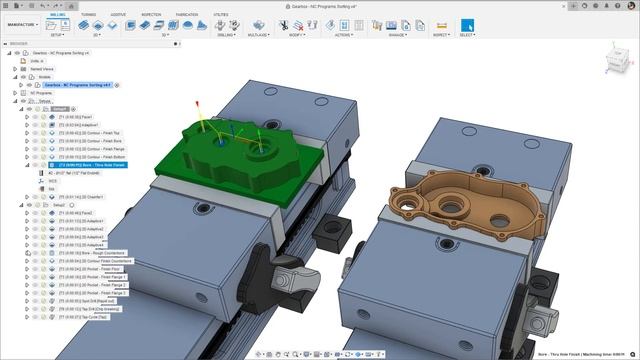640x360 pixels.
Task: Open the MANAGE dropdown menu
Action: click(398, 35)
